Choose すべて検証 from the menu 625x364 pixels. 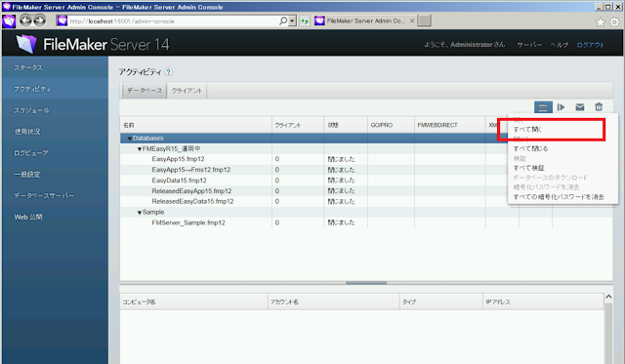point(528,168)
